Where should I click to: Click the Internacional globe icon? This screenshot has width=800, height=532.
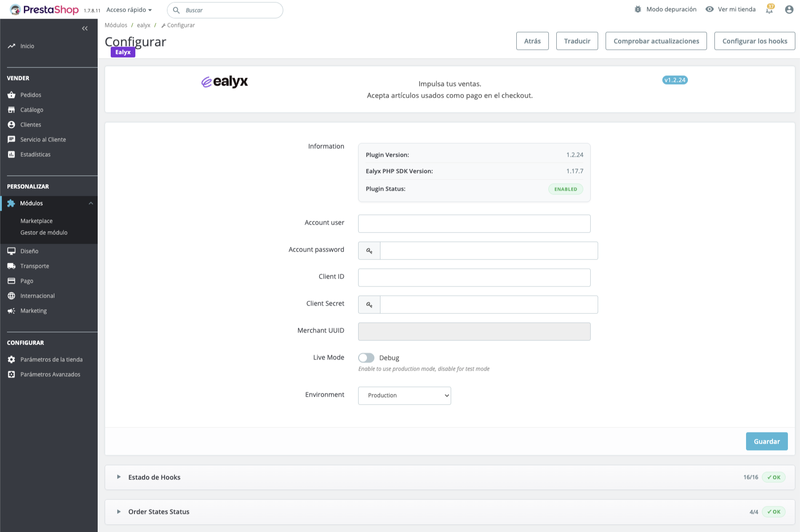coord(12,296)
